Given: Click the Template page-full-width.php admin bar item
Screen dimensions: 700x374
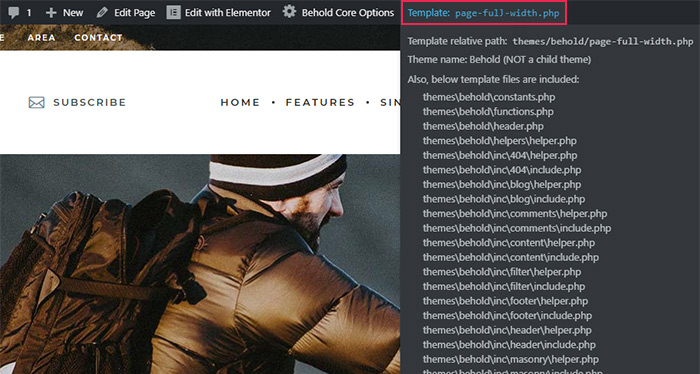Looking at the screenshot, I should 483,13.
